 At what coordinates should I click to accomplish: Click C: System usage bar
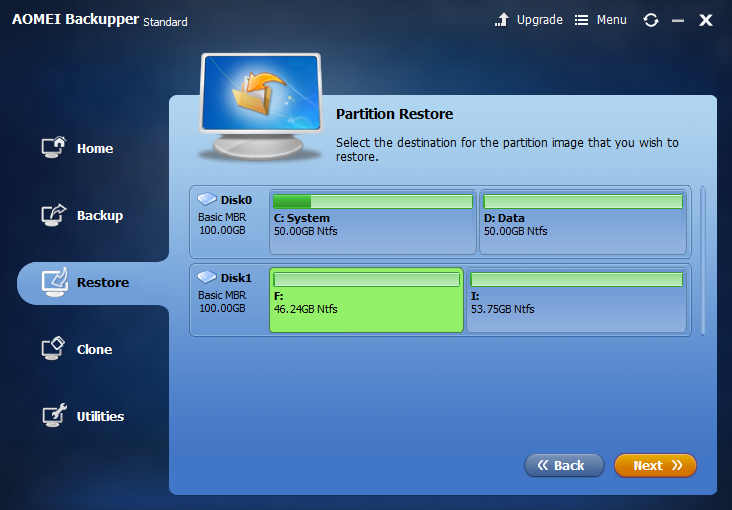point(373,201)
